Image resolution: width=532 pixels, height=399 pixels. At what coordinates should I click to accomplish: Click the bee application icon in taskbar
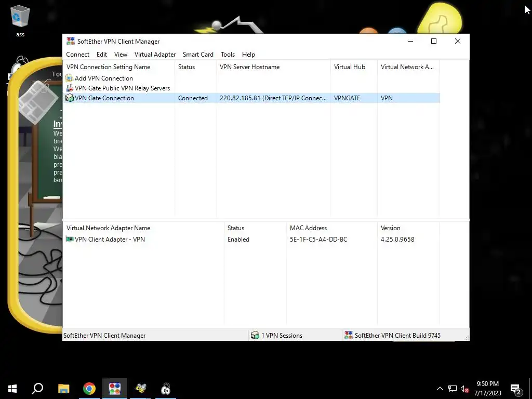tap(140, 389)
